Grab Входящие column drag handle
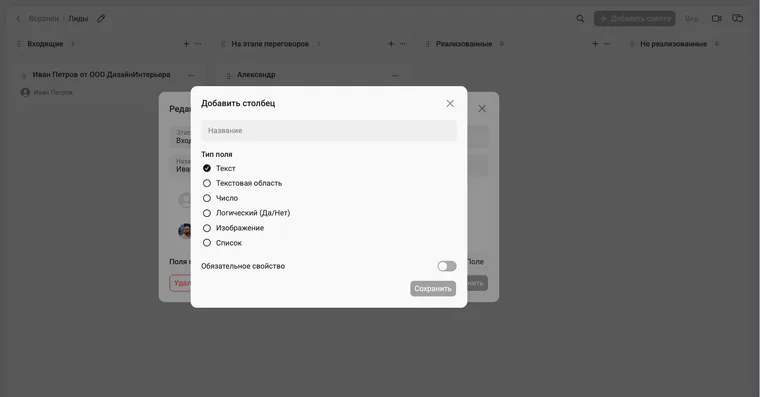The width and height of the screenshot is (760, 397). 19,44
